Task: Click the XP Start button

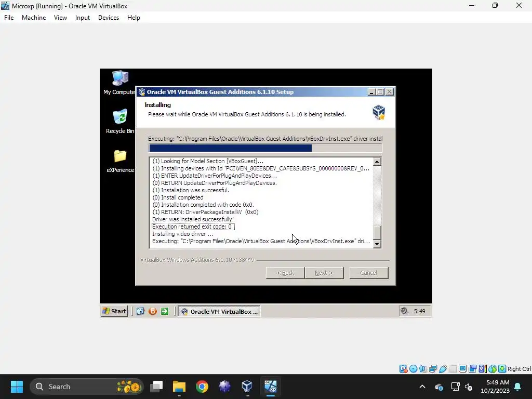Action: pyautogui.click(x=114, y=311)
